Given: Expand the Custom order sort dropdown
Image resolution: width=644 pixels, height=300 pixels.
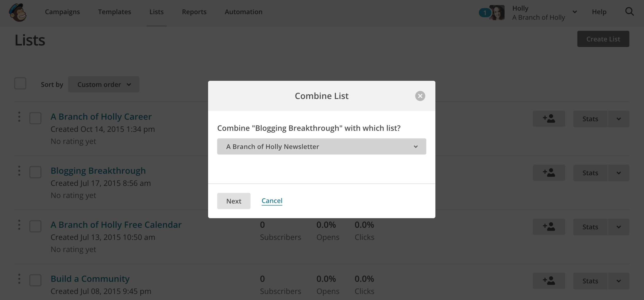Looking at the screenshot, I should tap(104, 84).
